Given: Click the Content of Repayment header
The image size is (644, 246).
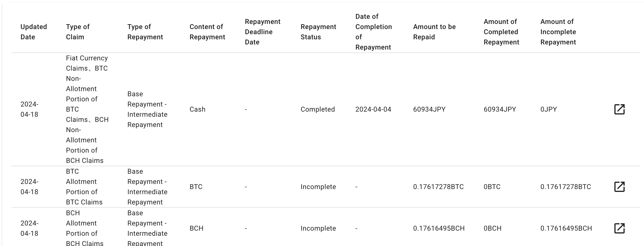Looking at the screenshot, I should 207,32.
